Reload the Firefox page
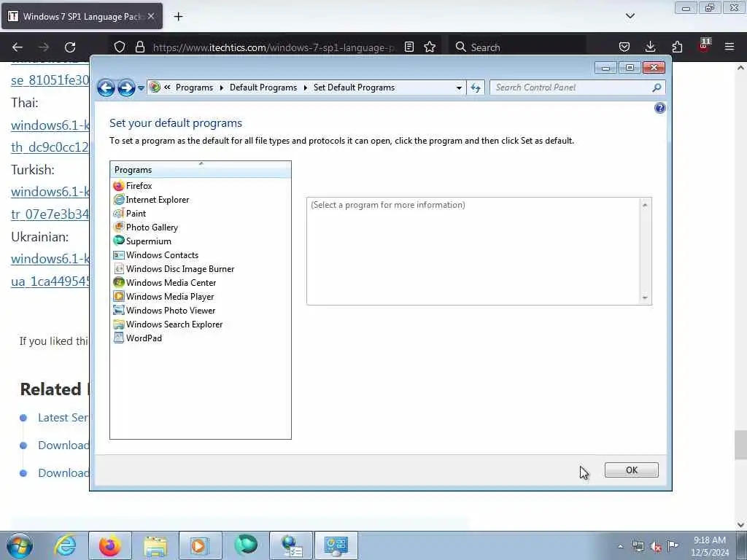Viewport: 747px width, 560px height. (x=70, y=47)
